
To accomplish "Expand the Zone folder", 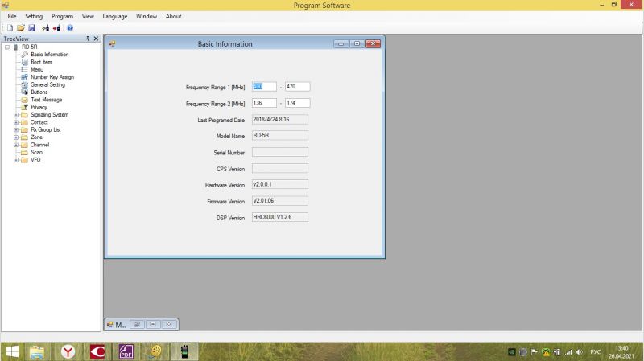I will 16,137.
